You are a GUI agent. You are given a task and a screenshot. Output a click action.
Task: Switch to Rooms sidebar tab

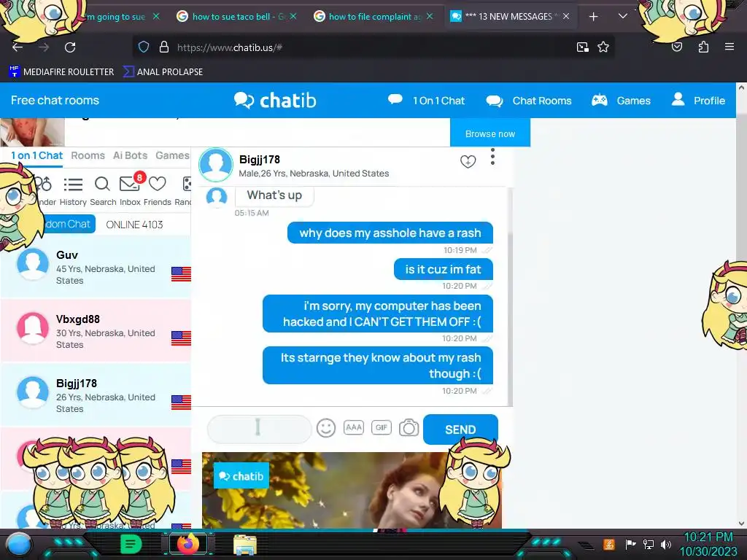click(88, 156)
